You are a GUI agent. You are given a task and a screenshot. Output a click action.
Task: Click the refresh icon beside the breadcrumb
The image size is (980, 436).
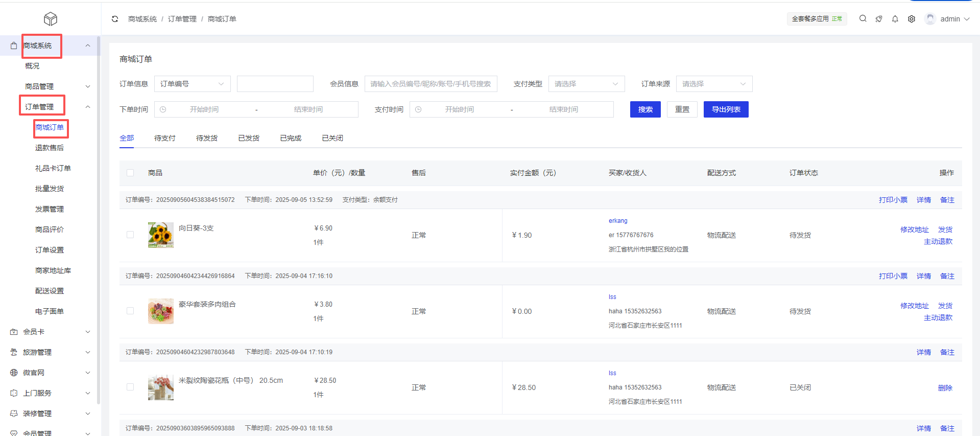coord(115,19)
